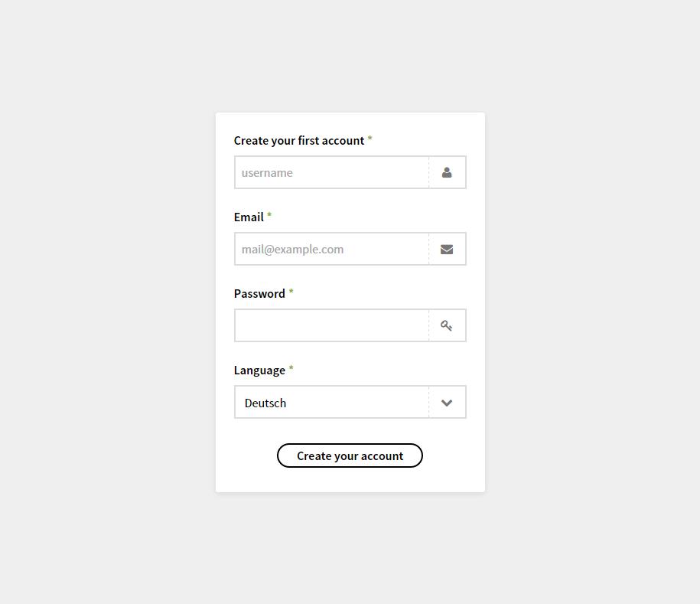Screen dimensions: 700x604
Task: Click the required asterisk next to Email
Action: point(269,217)
